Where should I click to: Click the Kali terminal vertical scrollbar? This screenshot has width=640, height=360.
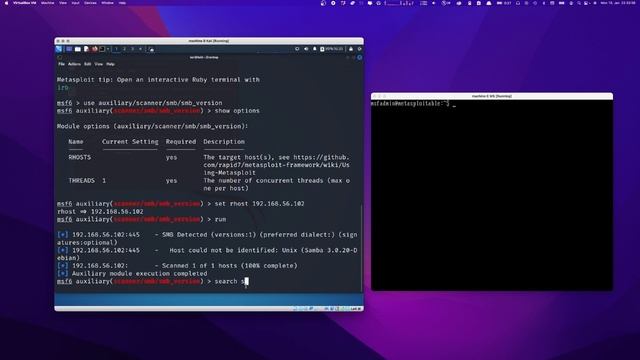pyautogui.click(x=362, y=248)
